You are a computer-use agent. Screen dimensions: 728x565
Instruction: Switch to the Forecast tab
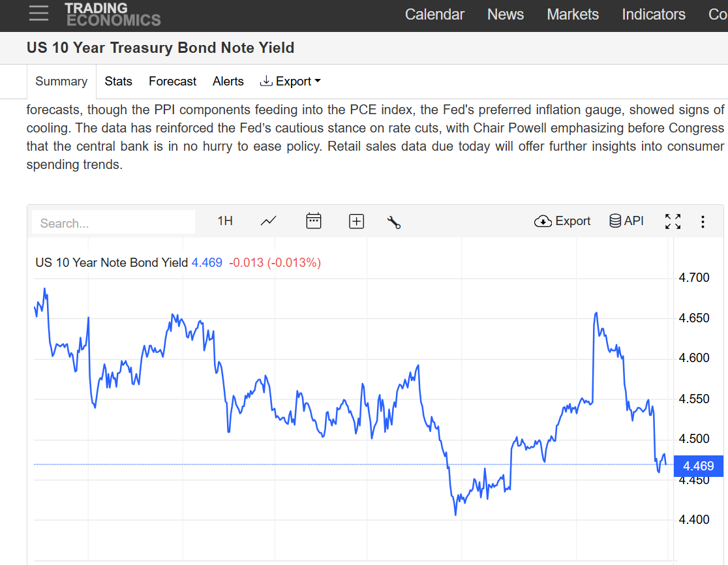(172, 82)
